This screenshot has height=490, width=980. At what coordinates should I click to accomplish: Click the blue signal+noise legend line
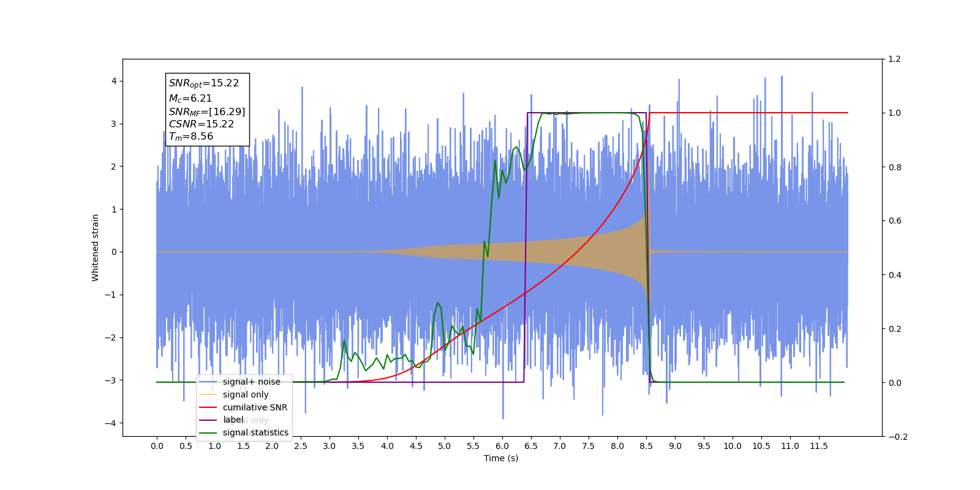[208, 382]
